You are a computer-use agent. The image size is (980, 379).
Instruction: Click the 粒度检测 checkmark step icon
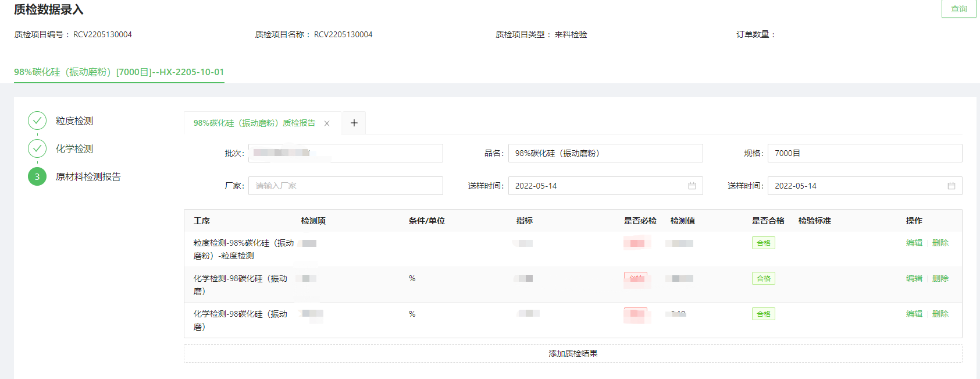click(x=37, y=121)
